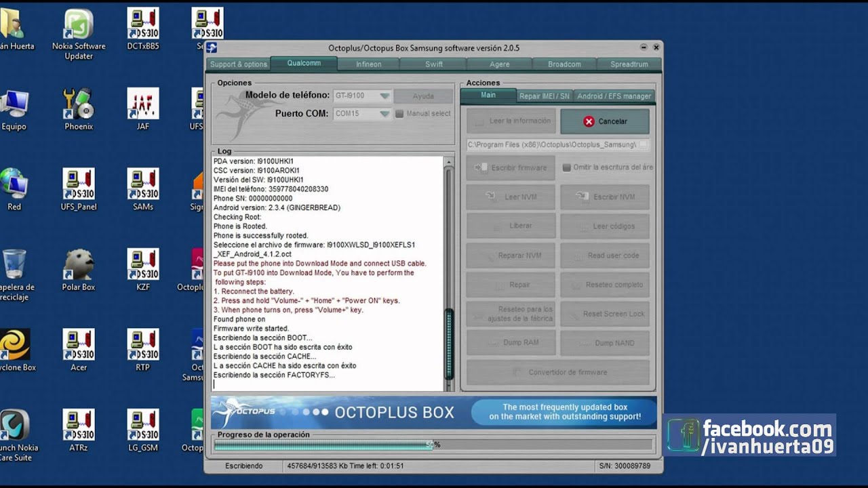Click the Convertidor de firmware button
868x488 pixels.
tap(558, 372)
